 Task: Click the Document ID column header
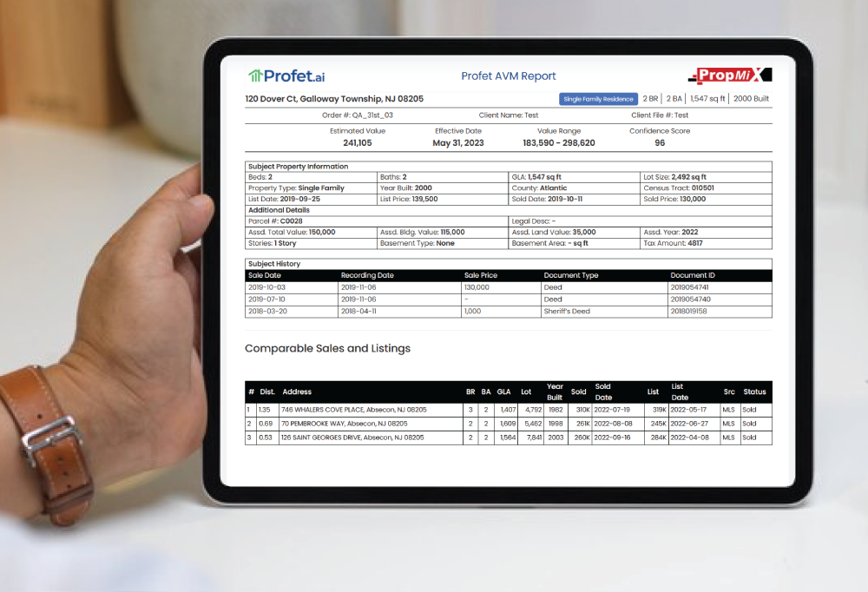(x=693, y=275)
